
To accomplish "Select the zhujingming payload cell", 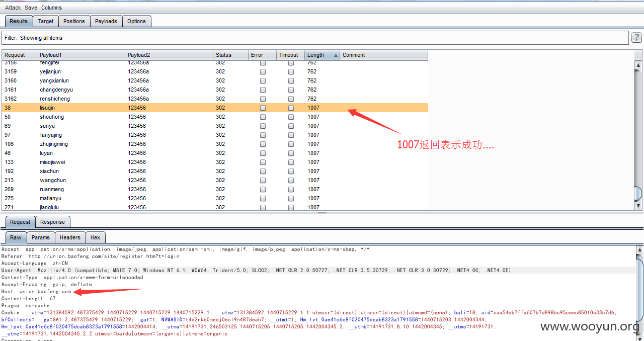I will (x=81, y=144).
